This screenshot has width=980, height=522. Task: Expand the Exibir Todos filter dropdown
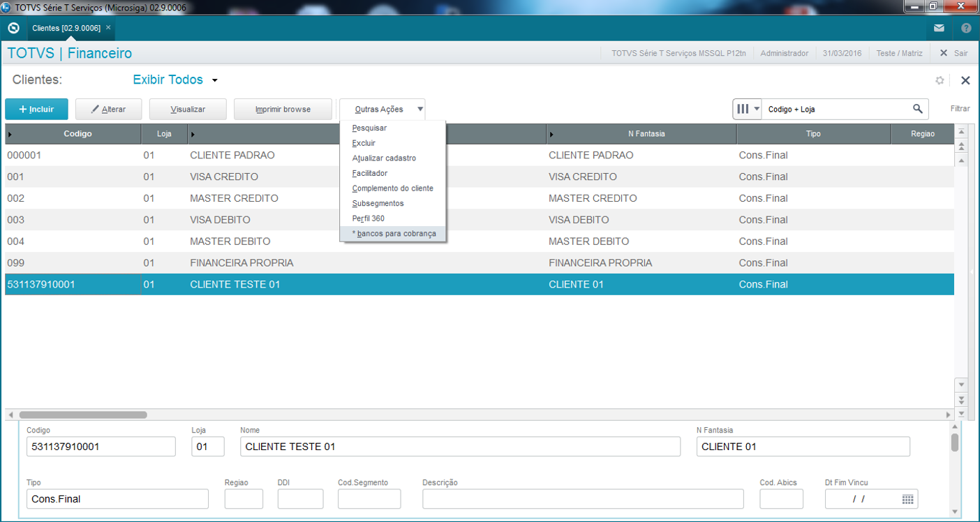tap(215, 80)
